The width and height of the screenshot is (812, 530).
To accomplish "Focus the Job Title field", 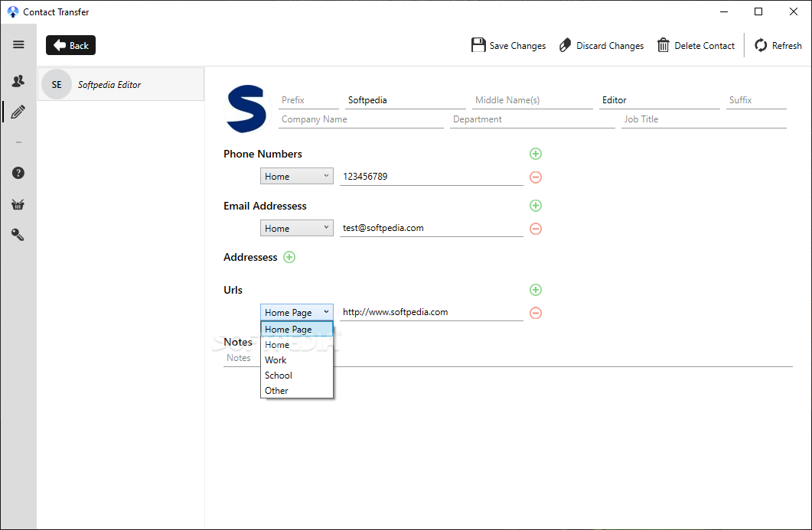I will point(704,119).
